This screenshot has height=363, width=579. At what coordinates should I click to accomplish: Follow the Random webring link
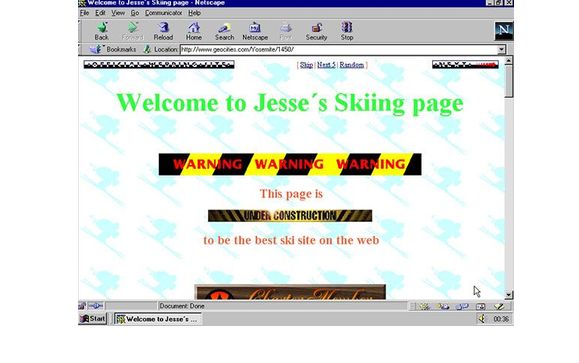pyautogui.click(x=352, y=65)
